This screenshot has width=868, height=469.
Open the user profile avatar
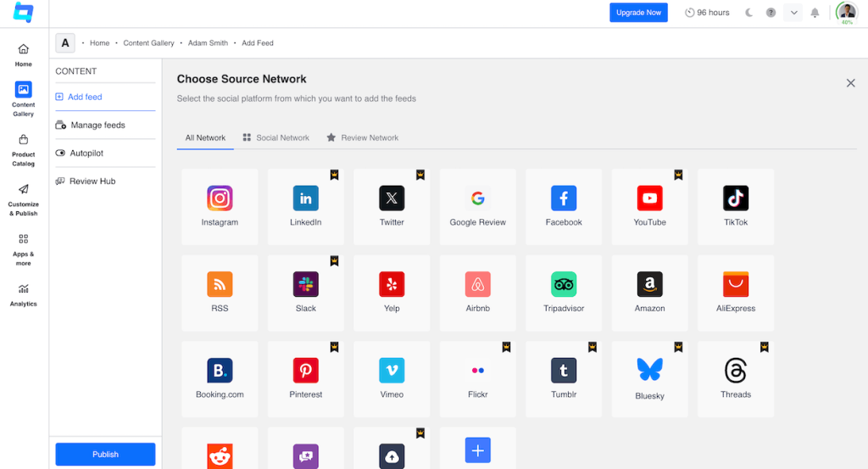tap(847, 12)
